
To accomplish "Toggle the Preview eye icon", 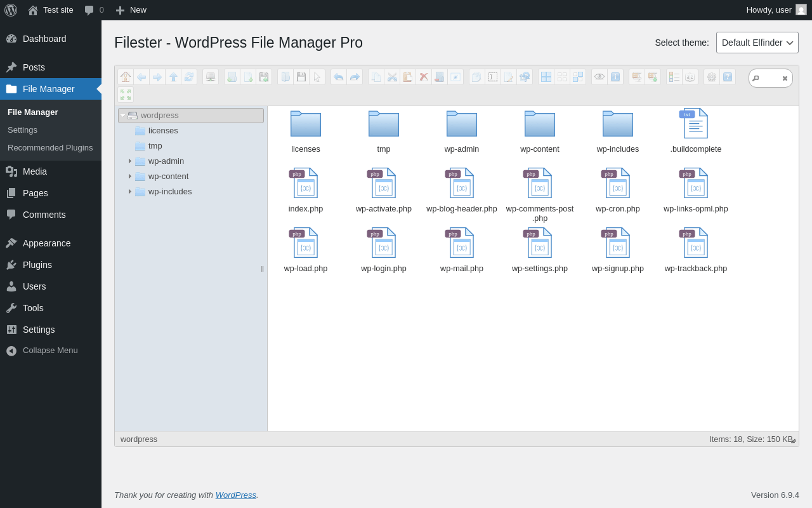I will [599, 77].
